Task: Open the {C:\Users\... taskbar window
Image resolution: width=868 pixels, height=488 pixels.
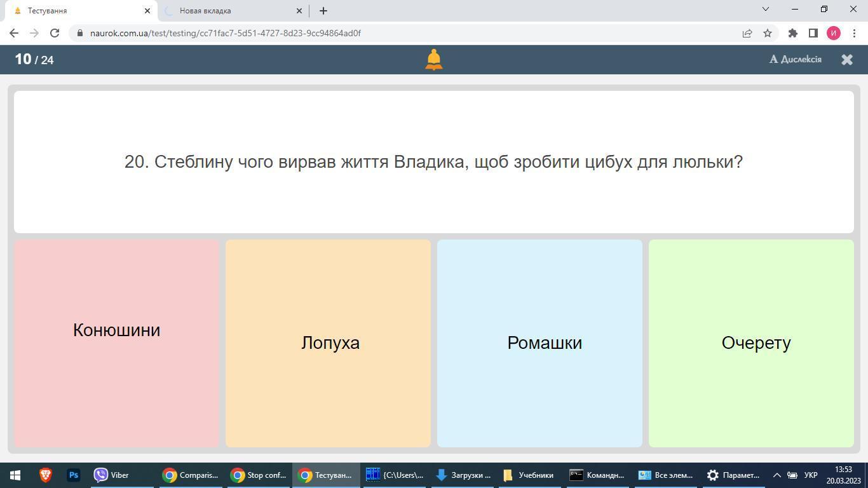Action: click(x=395, y=475)
